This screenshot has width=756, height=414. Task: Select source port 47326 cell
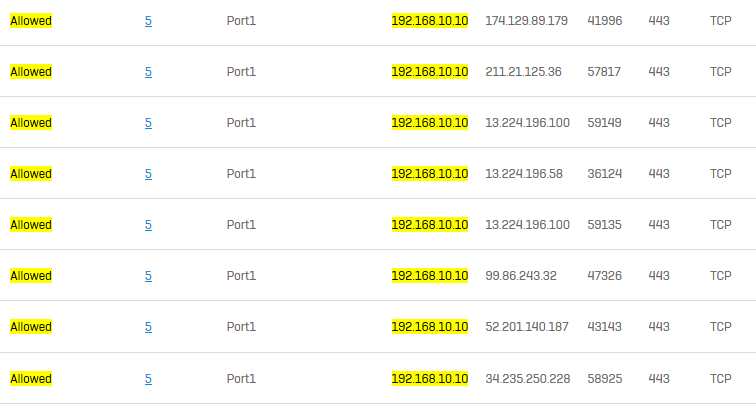pyautogui.click(x=605, y=276)
